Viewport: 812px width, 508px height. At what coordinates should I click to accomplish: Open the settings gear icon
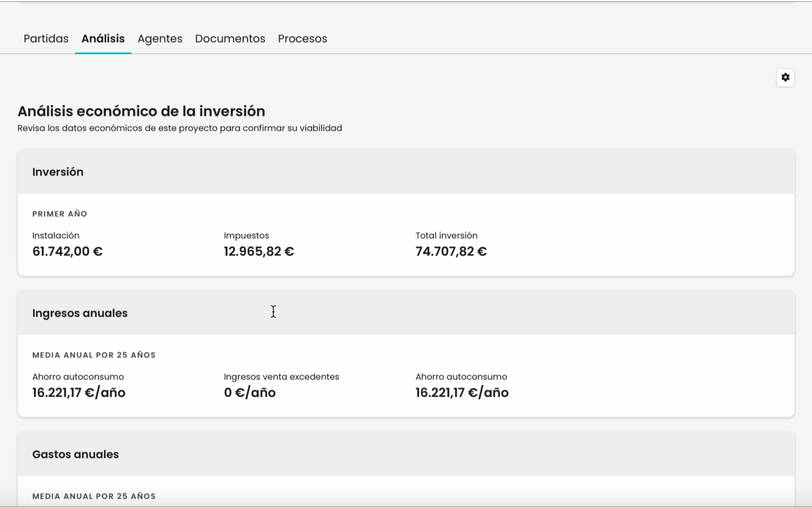point(785,78)
